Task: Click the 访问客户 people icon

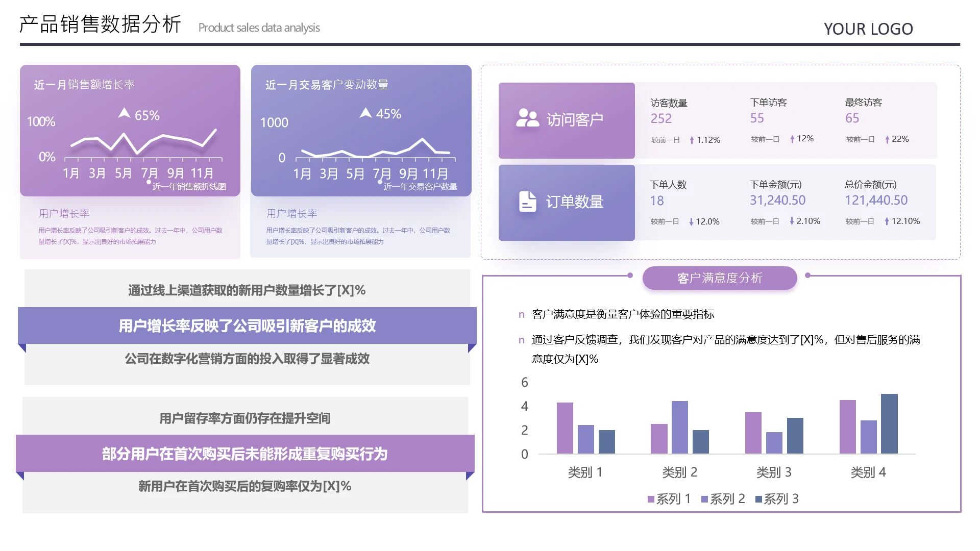Action: (x=527, y=118)
